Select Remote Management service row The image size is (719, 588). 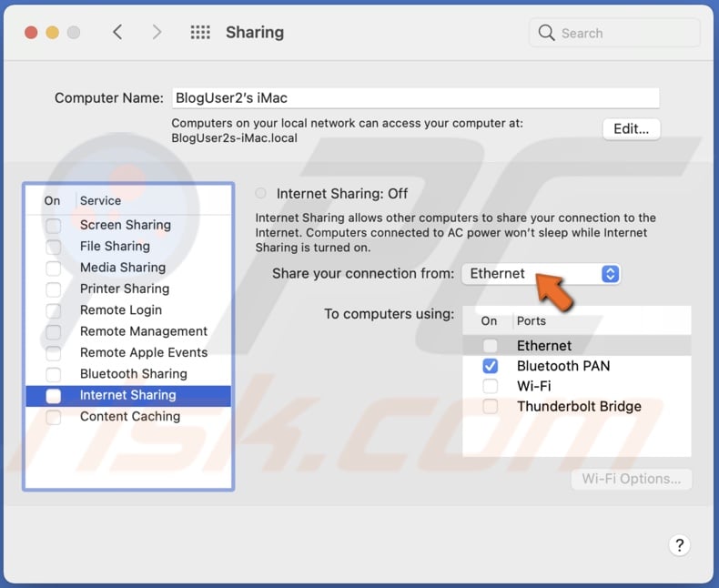[128, 331]
